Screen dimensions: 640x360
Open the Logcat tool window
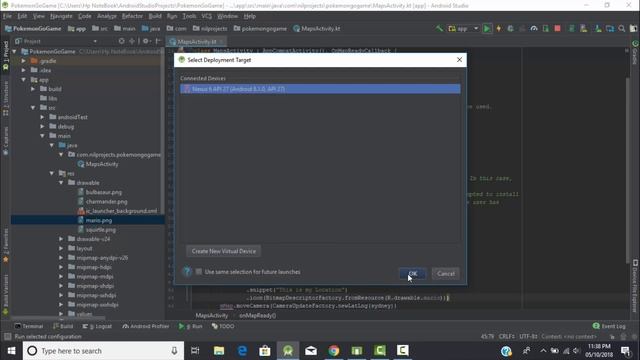(x=97, y=326)
